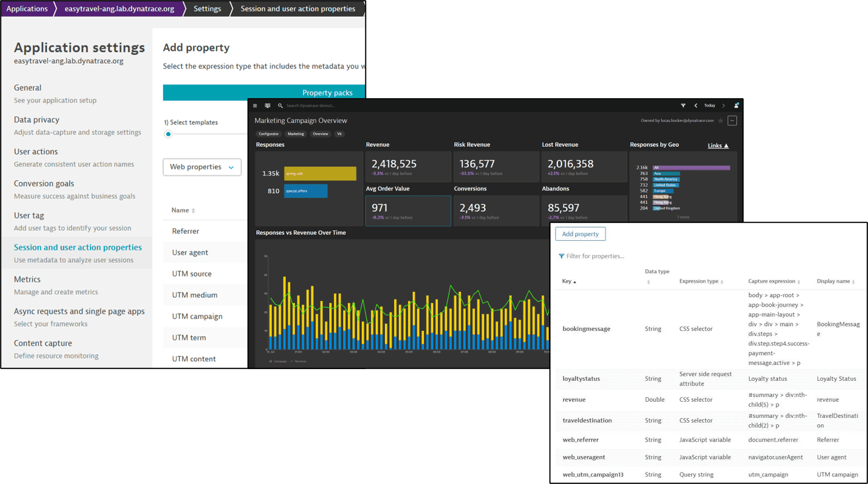Open Session and user action properties
The height and width of the screenshot is (484, 868).
pyautogui.click(x=78, y=247)
